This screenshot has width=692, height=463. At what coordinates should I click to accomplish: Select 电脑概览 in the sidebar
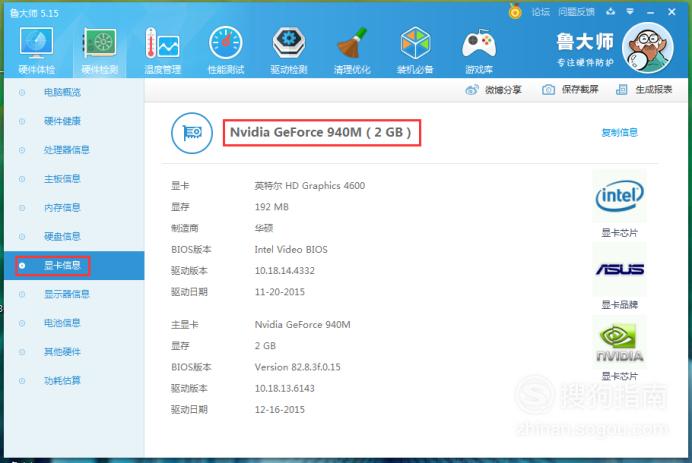click(x=62, y=92)
